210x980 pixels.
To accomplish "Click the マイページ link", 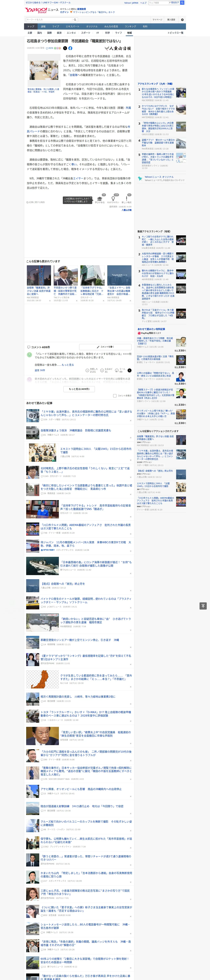I will click(x=157, y=19).
